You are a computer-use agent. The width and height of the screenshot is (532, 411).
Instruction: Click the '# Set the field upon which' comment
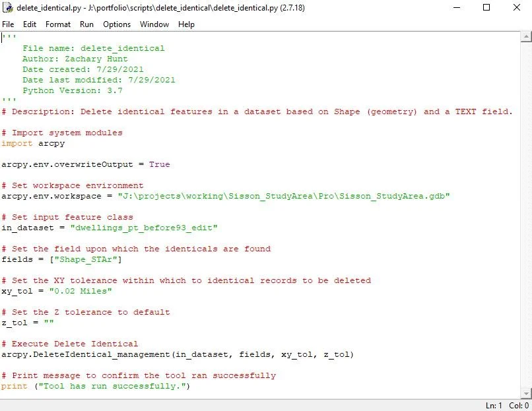point(136,249)
